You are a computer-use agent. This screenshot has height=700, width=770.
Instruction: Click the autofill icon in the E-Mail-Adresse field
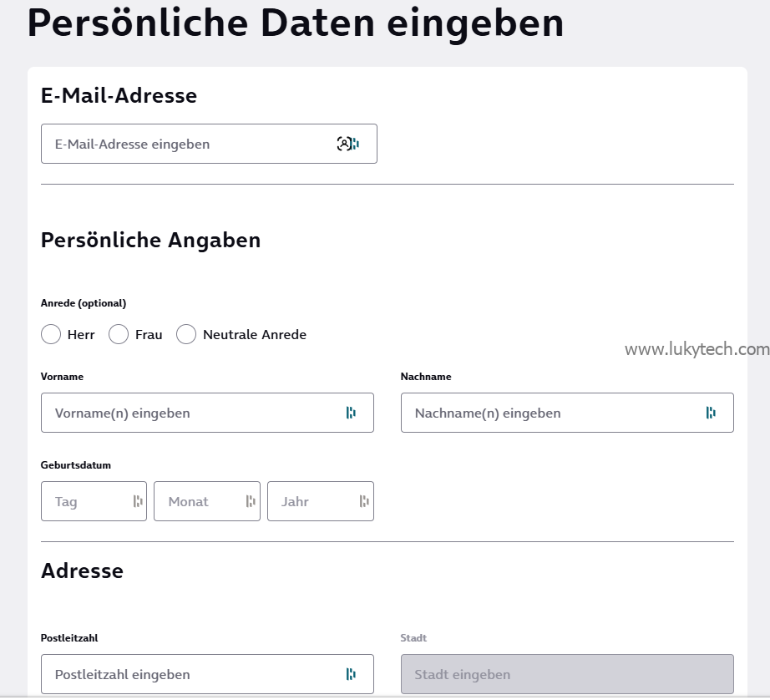click(348, 144)
